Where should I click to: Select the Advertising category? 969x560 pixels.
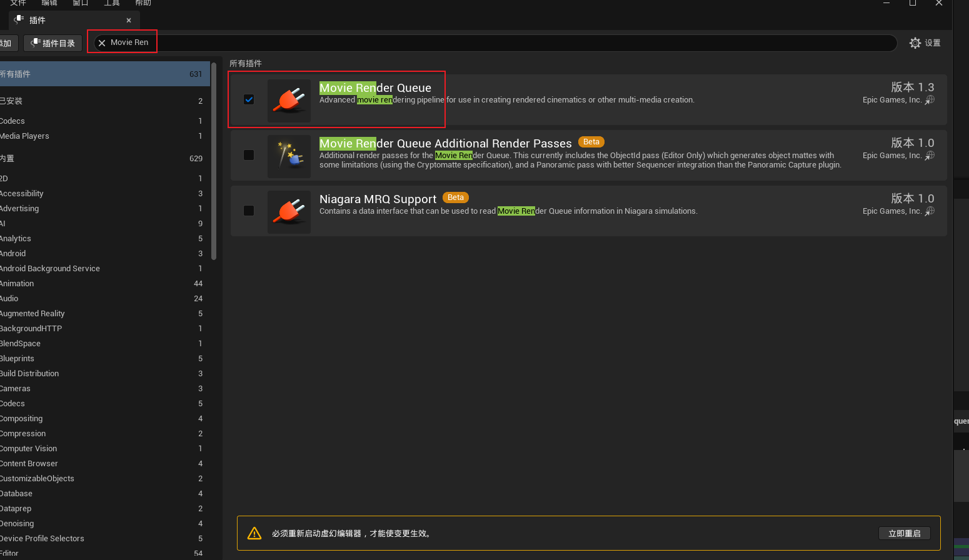point(105,209)
